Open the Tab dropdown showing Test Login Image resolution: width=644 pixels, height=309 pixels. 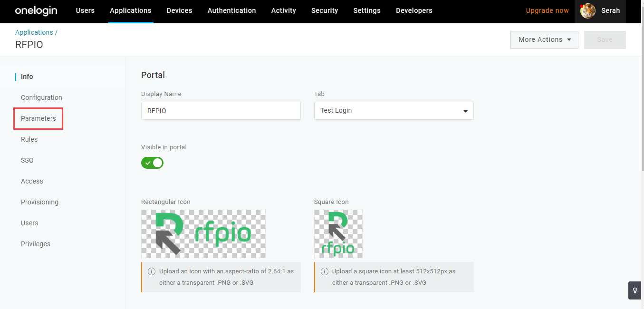click(x=394, y=111)
